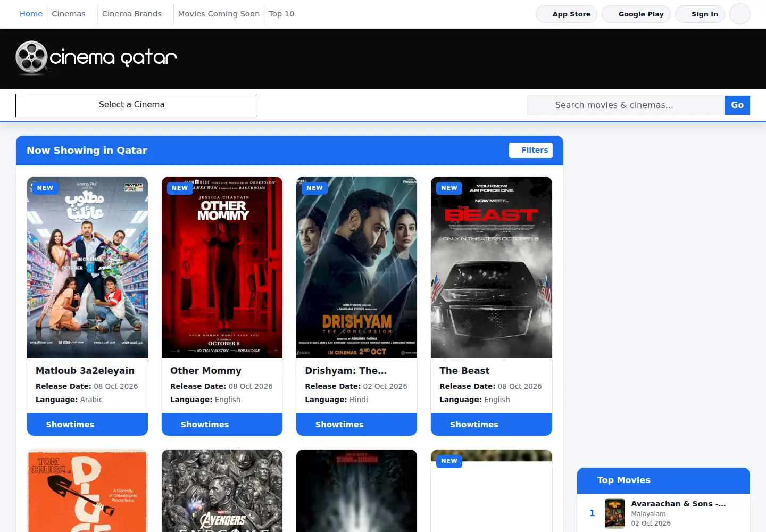Click the App Store button
Screen dimensions: 766x532
click(x=567, y=14)
